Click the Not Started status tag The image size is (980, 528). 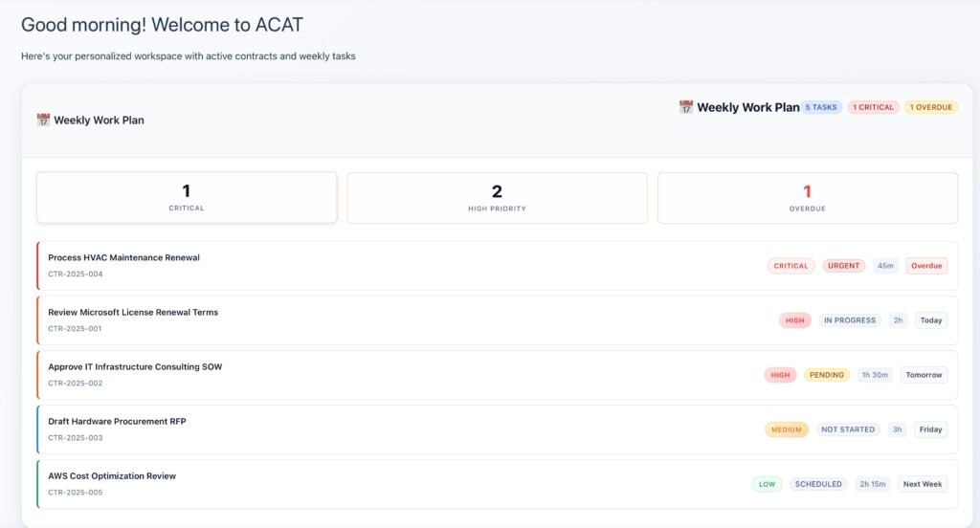[x=848, y=429]
